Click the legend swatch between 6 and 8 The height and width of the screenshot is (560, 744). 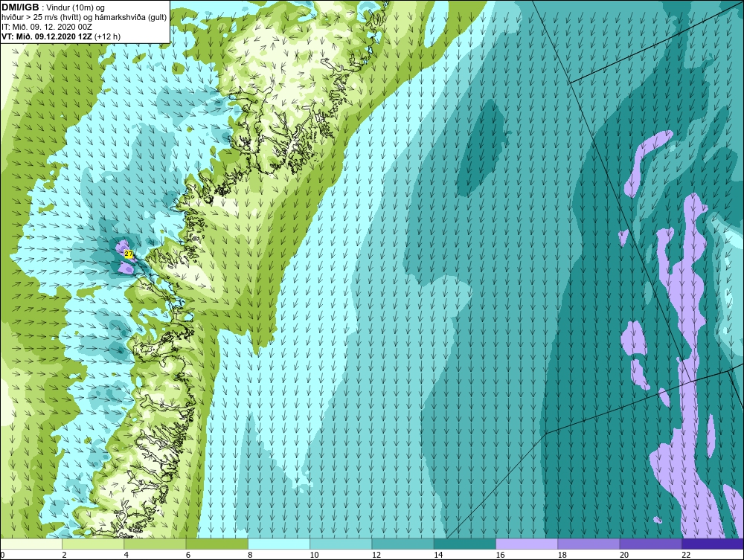pyautogui.click(x=217, y=544)
